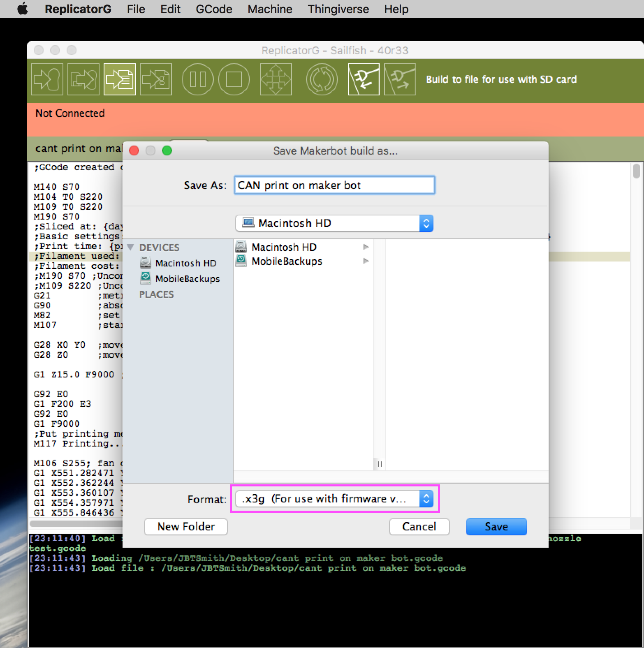Select MobileBackups in sidebar
Image resolution: width=644 pixels, height=648 pixels.
(188, 279)
